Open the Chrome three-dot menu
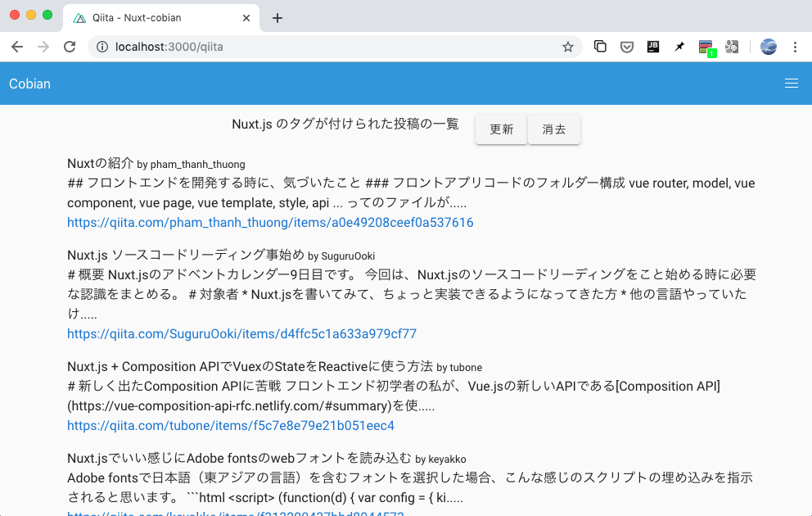The width and height of the screenshot is (812, 516). coord(795,48)
